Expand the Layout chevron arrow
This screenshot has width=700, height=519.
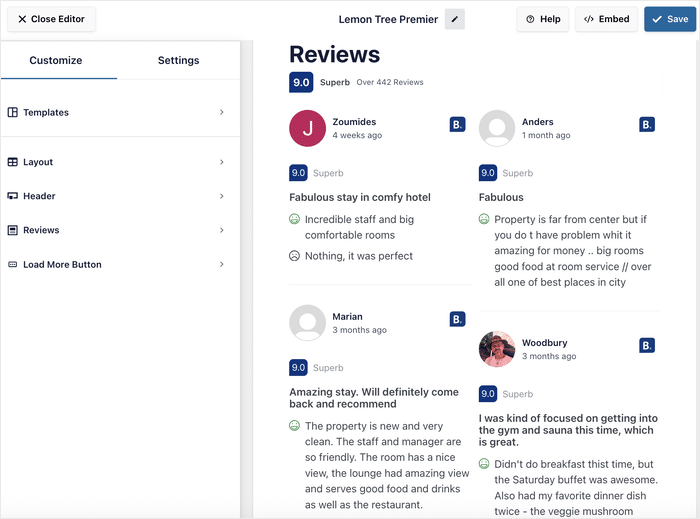point(221,162)
